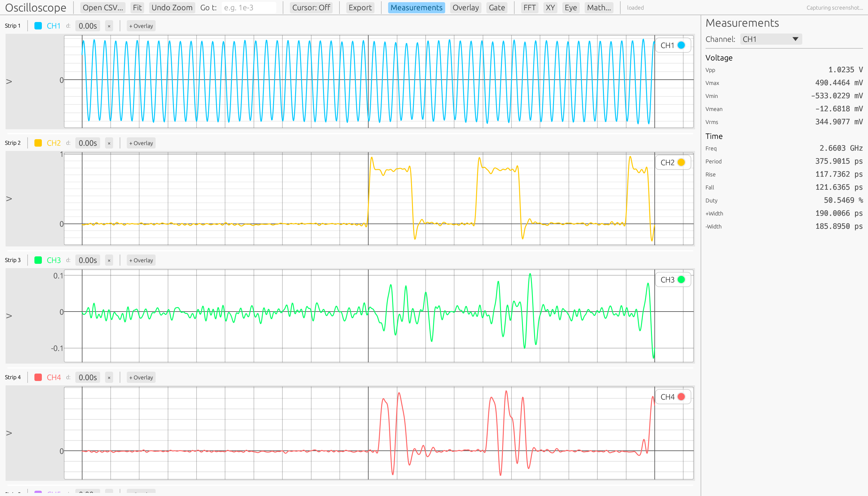
Task: Open the XY view
Action: pyautogui.click(x=550, y=7)
